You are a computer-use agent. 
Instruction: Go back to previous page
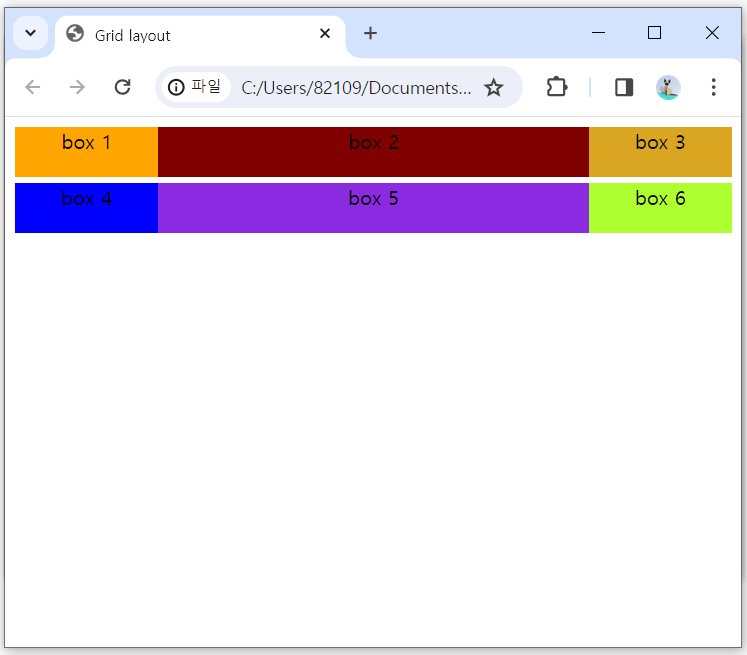[33, 87]
